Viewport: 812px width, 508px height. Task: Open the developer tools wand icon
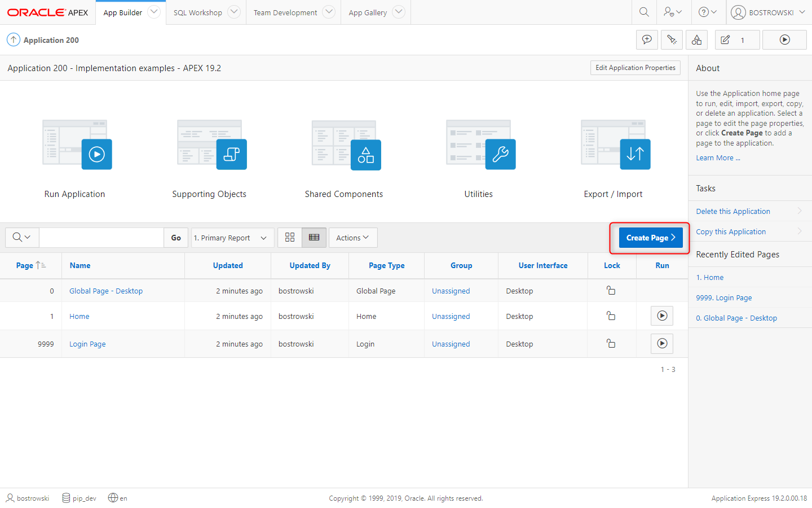pos(672,40)
